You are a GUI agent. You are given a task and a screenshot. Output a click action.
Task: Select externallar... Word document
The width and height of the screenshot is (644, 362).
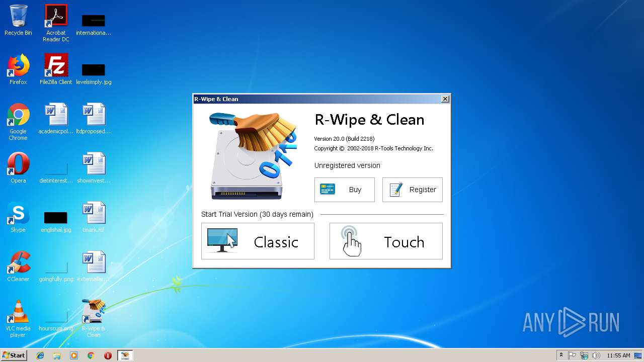pyautogui.click(x=94, y=266)
